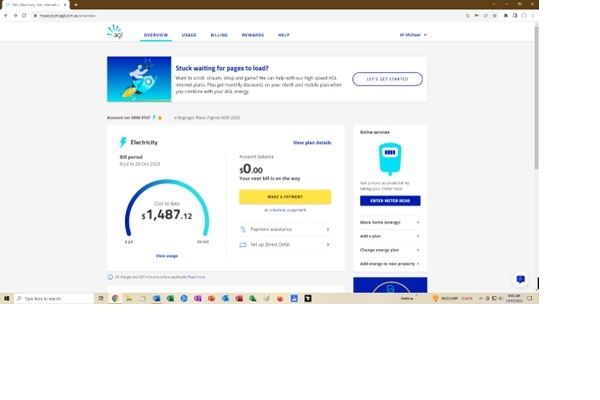
Task: Expand Add energy to new property option
Action: click(390, 263)
